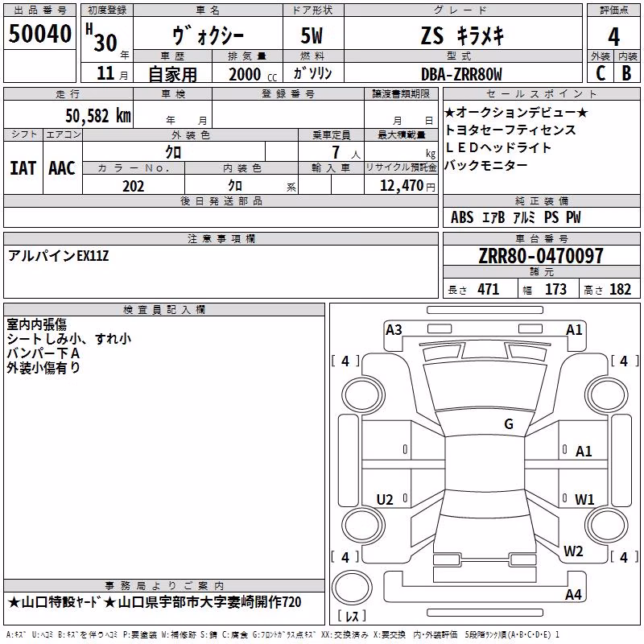Click the W1 repair mark on the diagram
Image resolution: width=644 pixels, height=644 pixels.
tap(584, 499)
